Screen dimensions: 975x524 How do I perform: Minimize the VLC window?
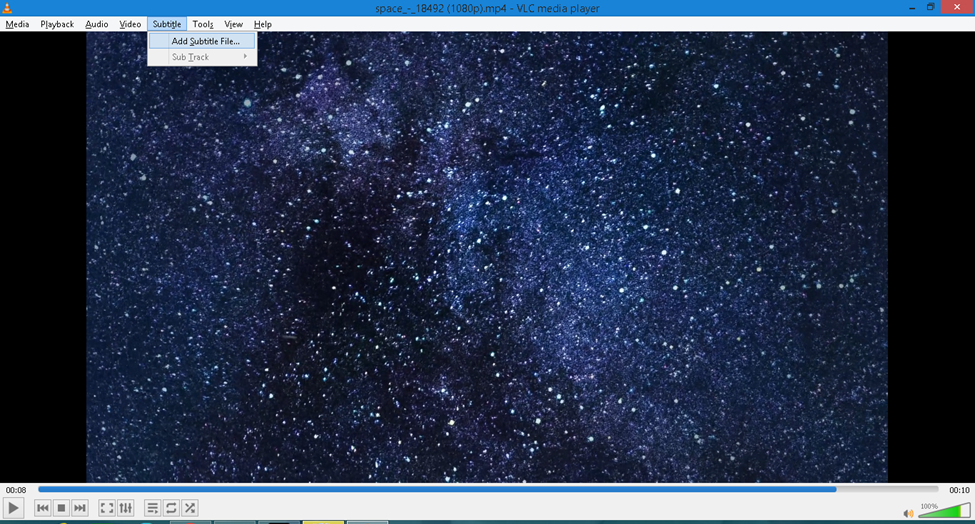coord(912,8)
